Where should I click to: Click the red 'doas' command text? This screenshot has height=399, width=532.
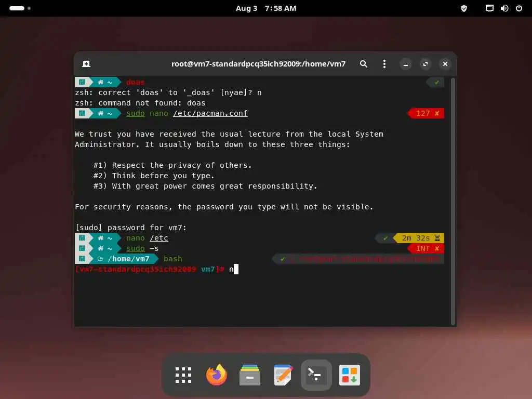[x=135, y=82]
